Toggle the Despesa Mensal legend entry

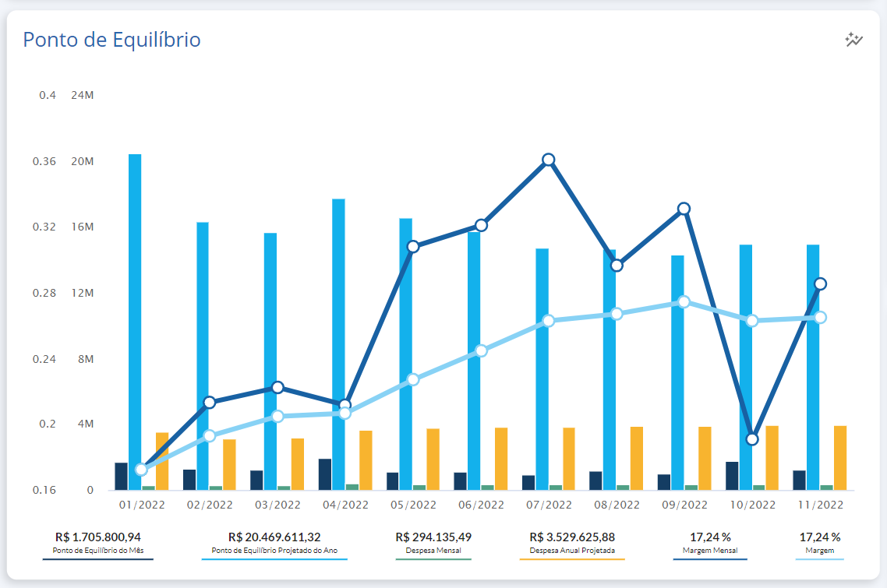[433, 551]
